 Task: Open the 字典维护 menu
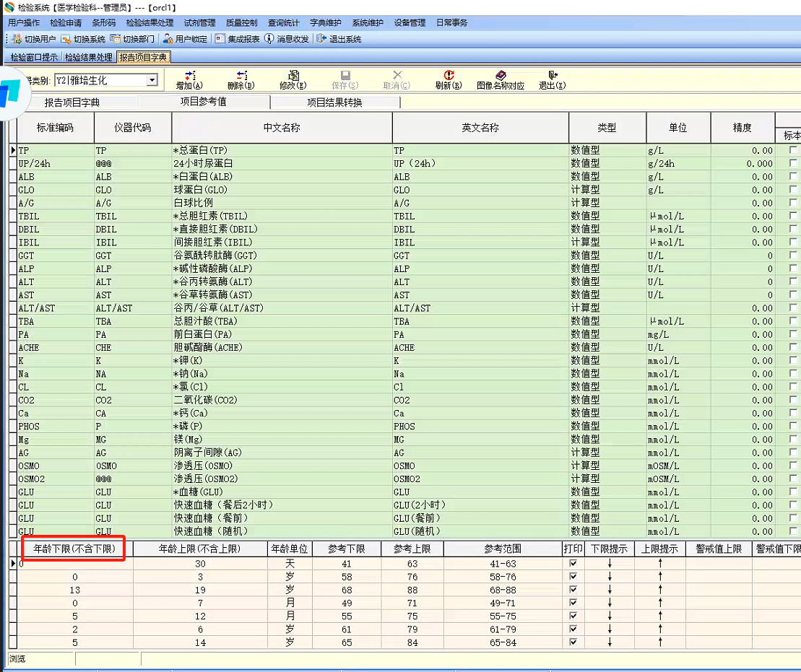[326, 22]
